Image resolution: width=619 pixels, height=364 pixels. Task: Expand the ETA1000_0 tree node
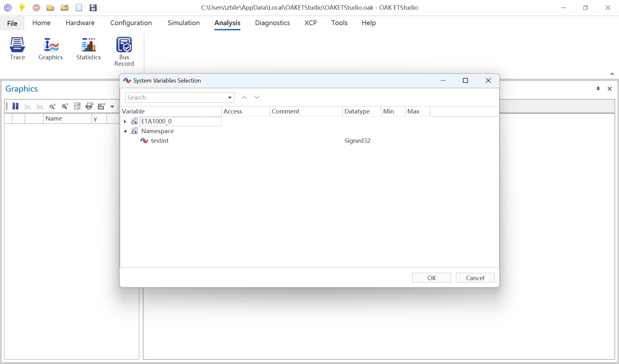125,122
